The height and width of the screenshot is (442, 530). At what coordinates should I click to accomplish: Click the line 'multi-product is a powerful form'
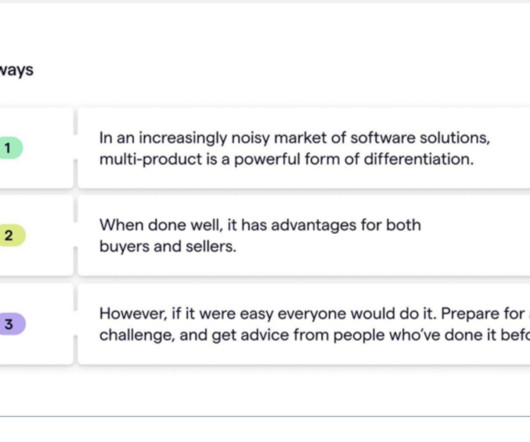click(286, 159)
